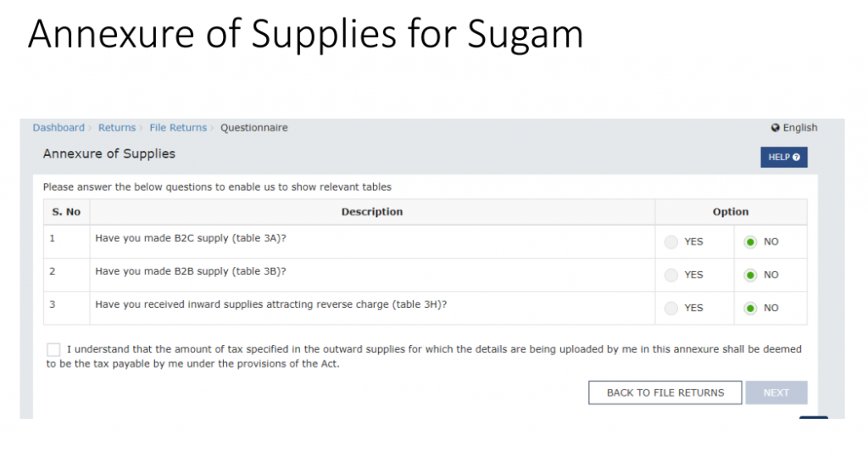Click the question mark icon in HELP
The image size is (868, 462).
(x=796, y=157)
